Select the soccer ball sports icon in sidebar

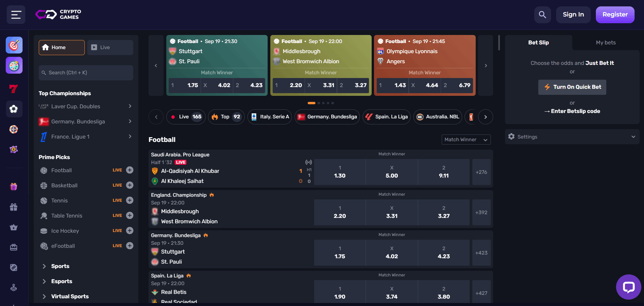(14, 109)
